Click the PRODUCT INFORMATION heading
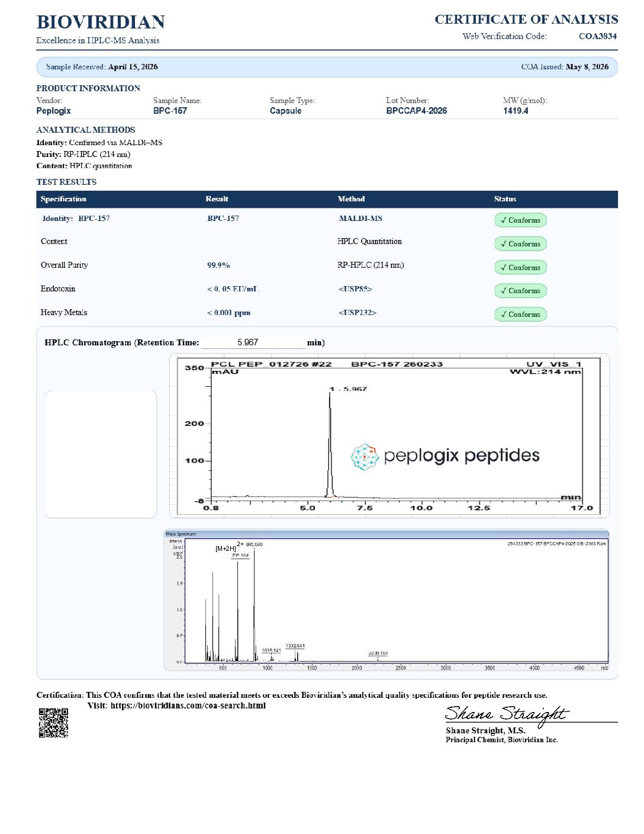This screenshot has width=644, height=834. tap(88, 88)
